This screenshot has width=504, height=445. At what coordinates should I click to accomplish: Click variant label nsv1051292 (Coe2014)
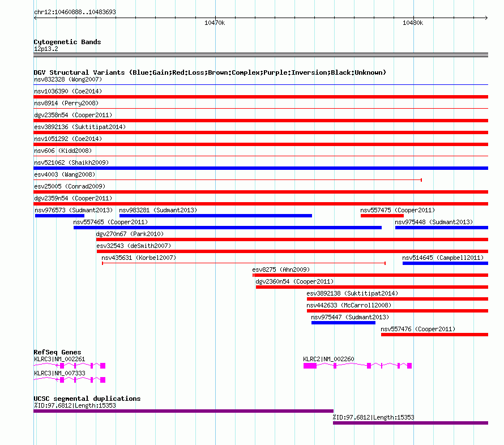(68, 139)
